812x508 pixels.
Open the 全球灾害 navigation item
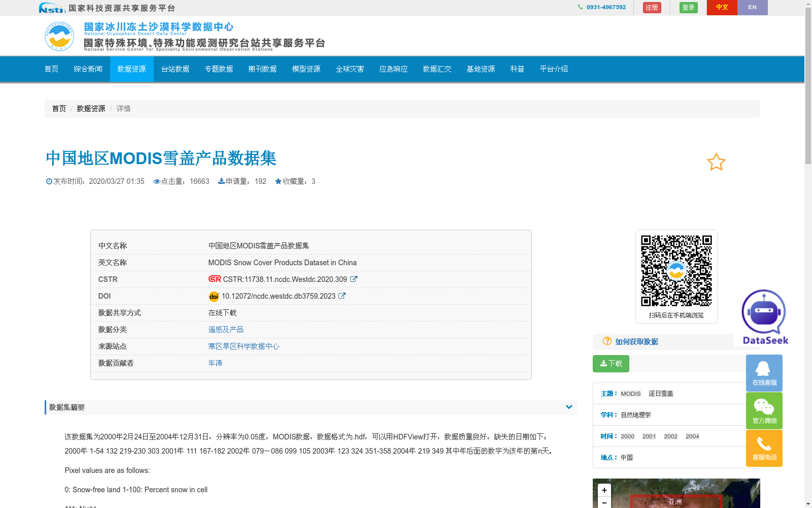[350, 69]
